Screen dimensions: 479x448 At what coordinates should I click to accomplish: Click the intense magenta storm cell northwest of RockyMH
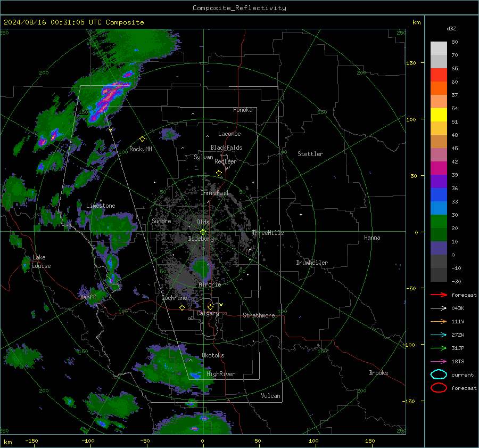click(108, 98)
